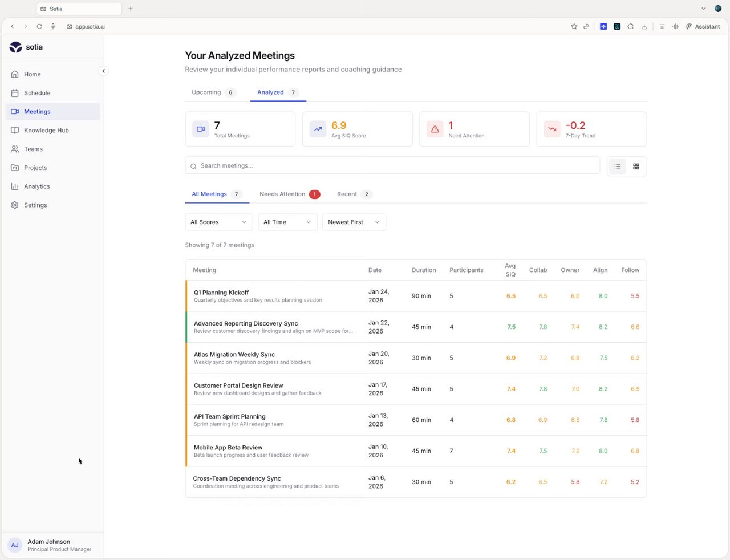Switch to Recent meetings tab
Image resolution: width=730 pixels, height=560 pixels.
coord(354,194)
